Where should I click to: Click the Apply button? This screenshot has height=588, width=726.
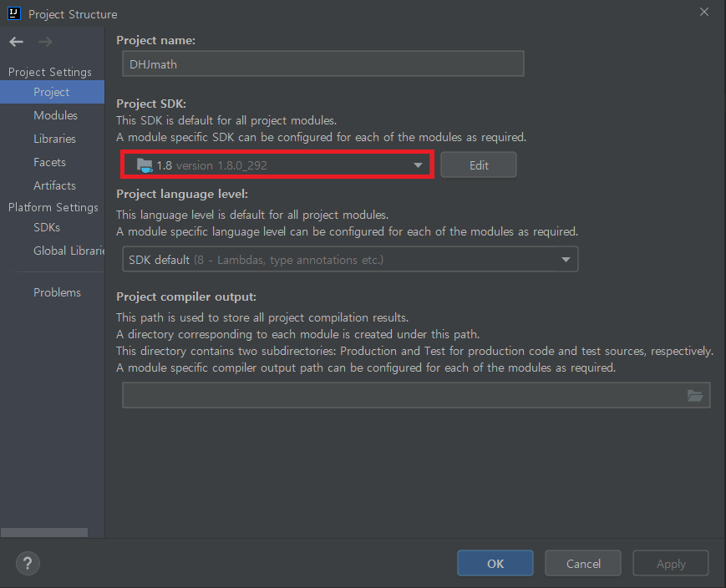pos(671,564)
